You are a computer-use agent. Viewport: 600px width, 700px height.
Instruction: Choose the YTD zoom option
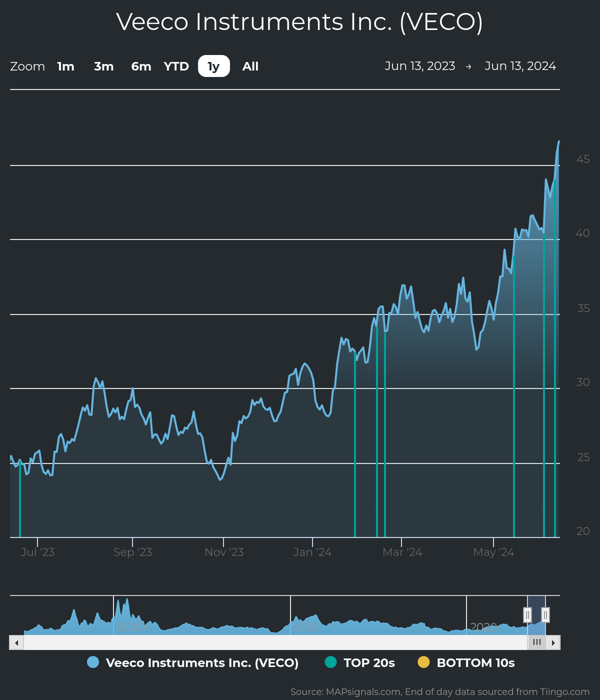(176, 66)
